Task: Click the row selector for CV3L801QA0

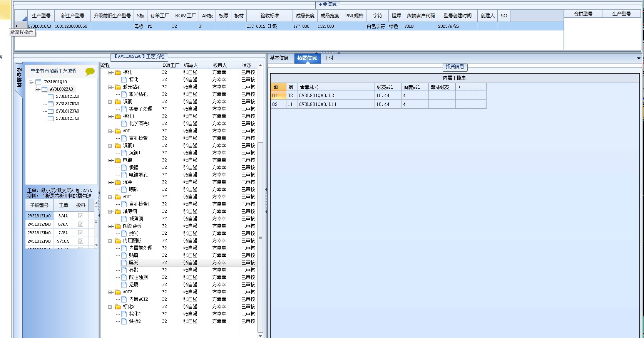Action: point(21,26)
